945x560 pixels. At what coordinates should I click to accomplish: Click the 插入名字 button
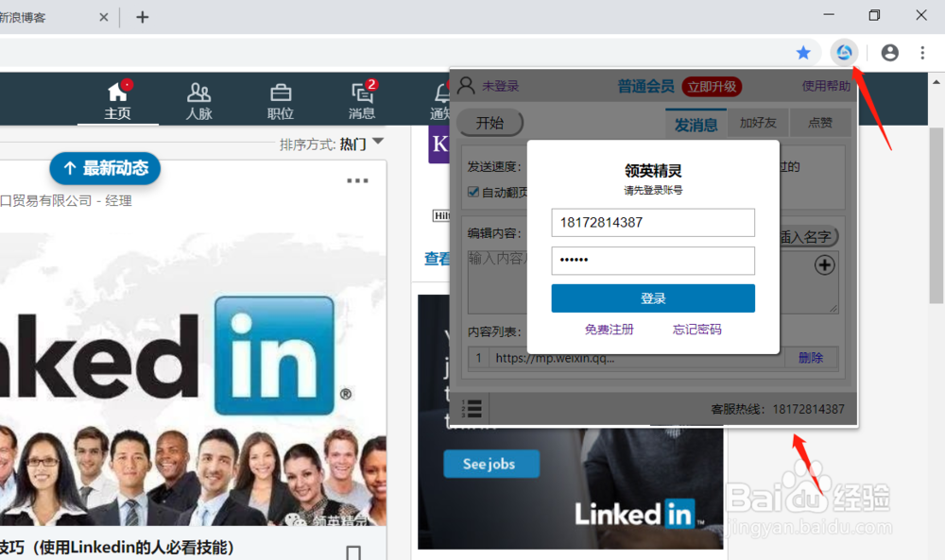pyautogui.click(x=808, y=237)
